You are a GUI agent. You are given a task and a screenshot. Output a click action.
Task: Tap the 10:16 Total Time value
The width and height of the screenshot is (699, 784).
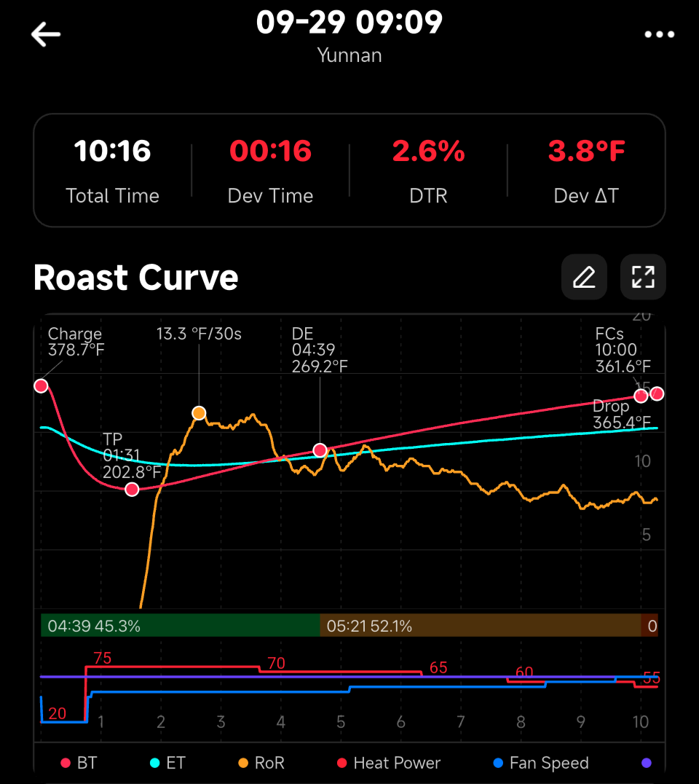point(112,151)
